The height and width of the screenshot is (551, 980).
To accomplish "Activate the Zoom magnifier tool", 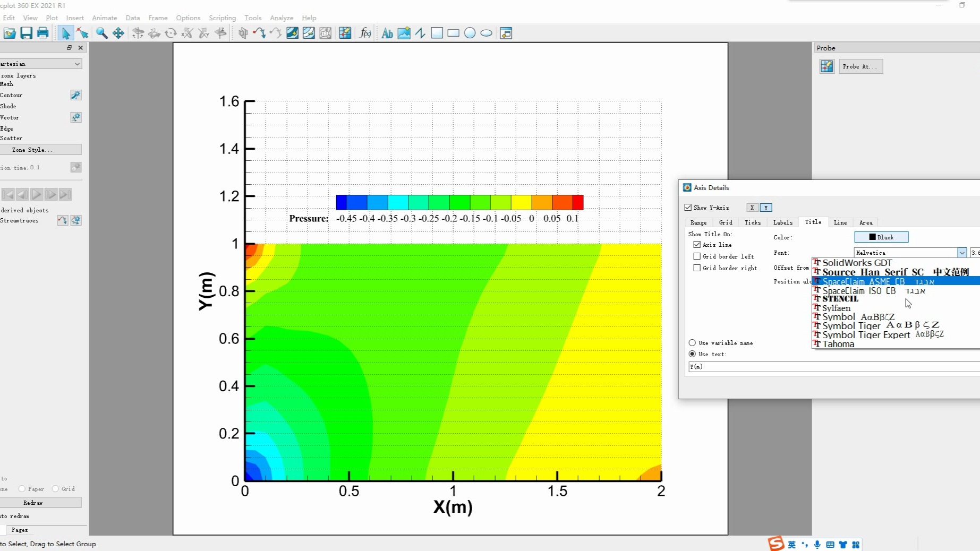I will point(101,33).
